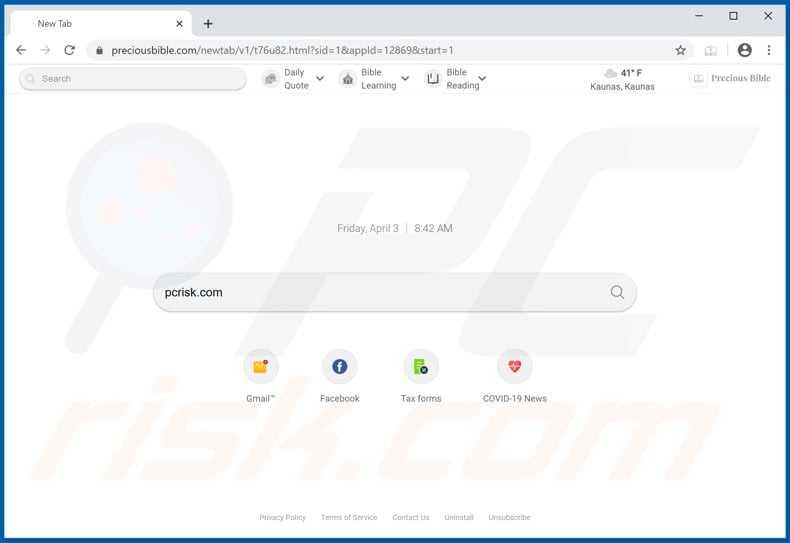Click the Kaunas, Kaunas location text
Screen dimensions: 790x543
[x=622, y=87]
